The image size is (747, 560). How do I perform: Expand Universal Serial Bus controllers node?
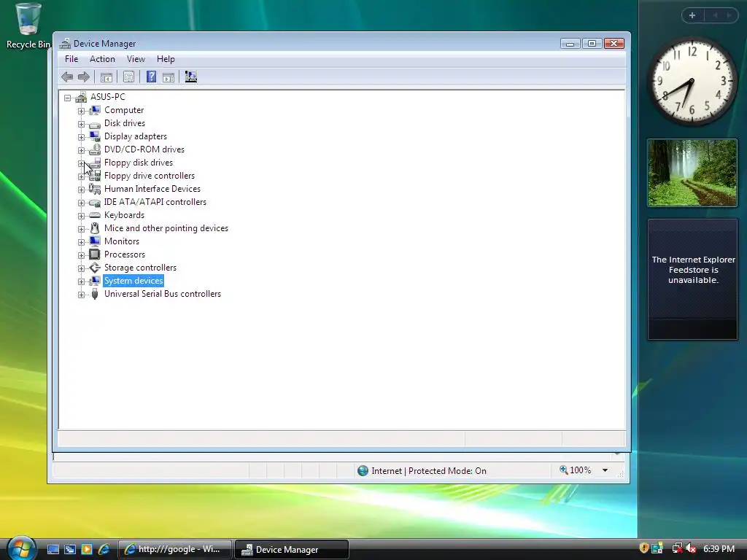point(81,295)
